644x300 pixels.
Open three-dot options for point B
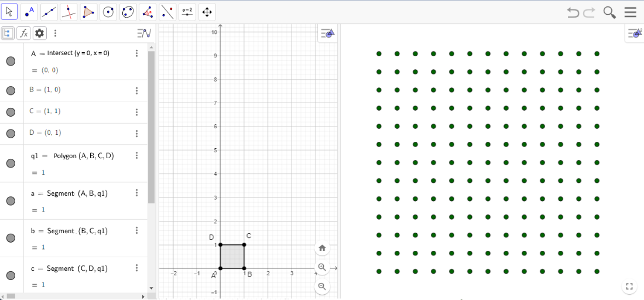[x=136, y=90]
